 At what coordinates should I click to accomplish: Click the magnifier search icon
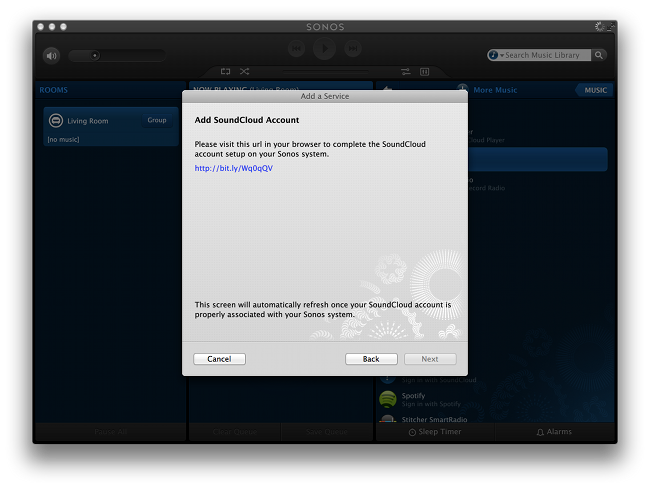[x=599, y=55]
